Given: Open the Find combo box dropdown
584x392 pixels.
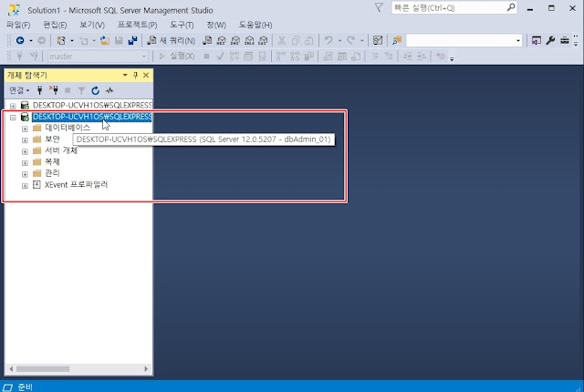Looking at the screenshot, I should pyautogui.click(x=518, y=40).
